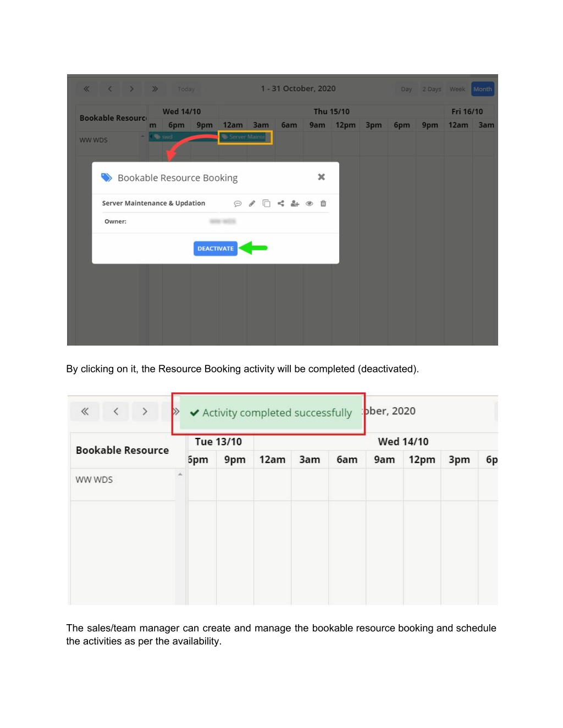Click DEACTIVATE in Bookable Resource Booking dialog
This screenshot has height=728, width=563.
pos(216,248)
